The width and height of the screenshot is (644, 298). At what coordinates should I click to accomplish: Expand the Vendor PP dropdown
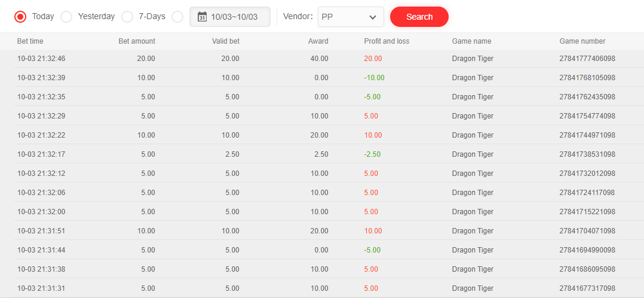[x=350, y=17]
